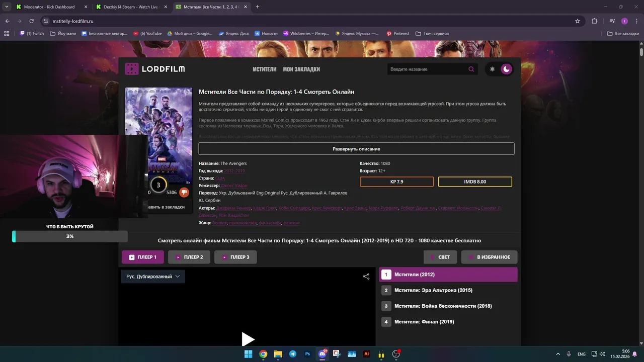This screenshot has width=644, height=362.
Task: Open Photoshop from the taskbar
Action: 307,354
